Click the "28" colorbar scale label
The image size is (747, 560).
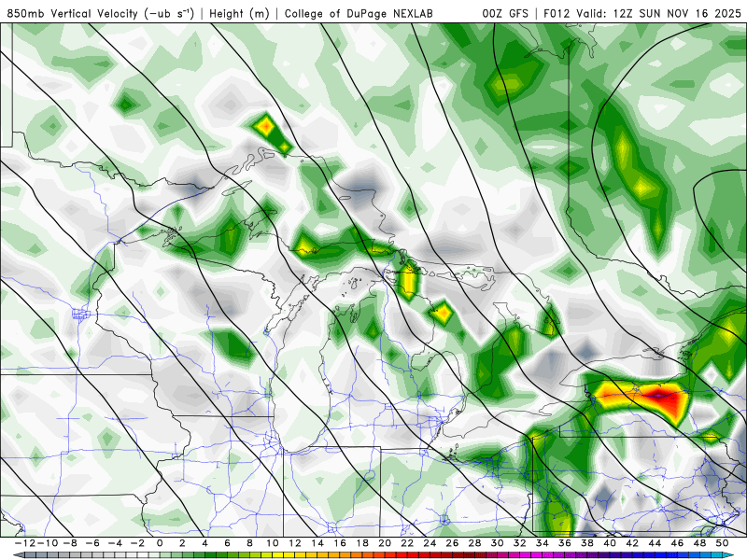[474, 543]
